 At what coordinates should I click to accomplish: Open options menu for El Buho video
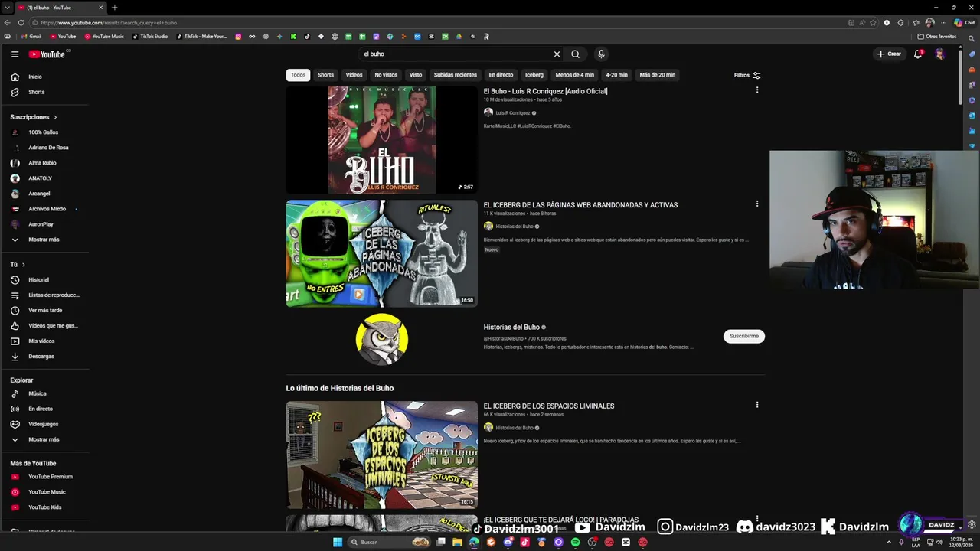pos(757,90)
